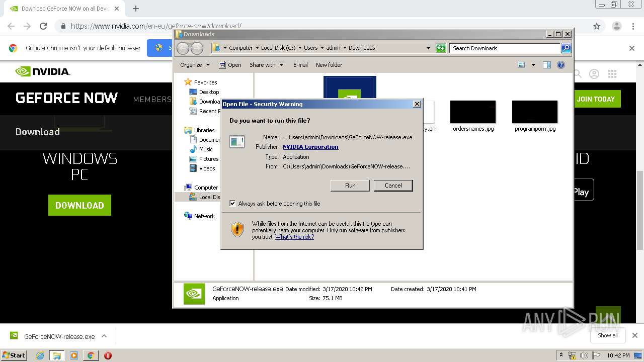Dismiss the default browser infobar
The width and height of the screenshot is (644, 362).
(x=632, y=48)
